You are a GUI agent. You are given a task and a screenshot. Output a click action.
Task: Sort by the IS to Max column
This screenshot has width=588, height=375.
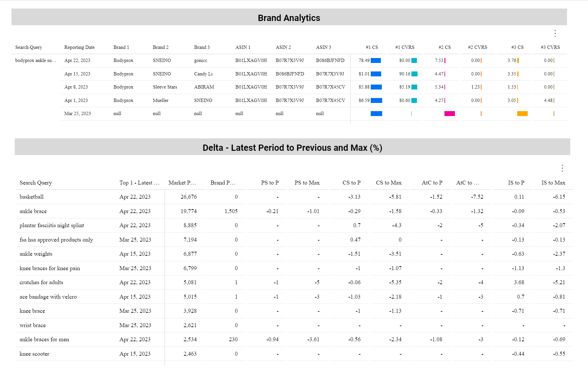click(x=553, y=183)
